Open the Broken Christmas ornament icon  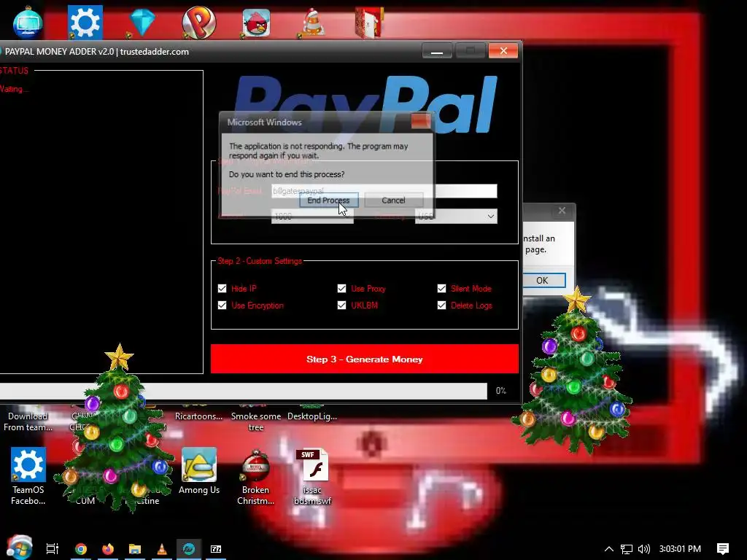(x=255, y=476)
